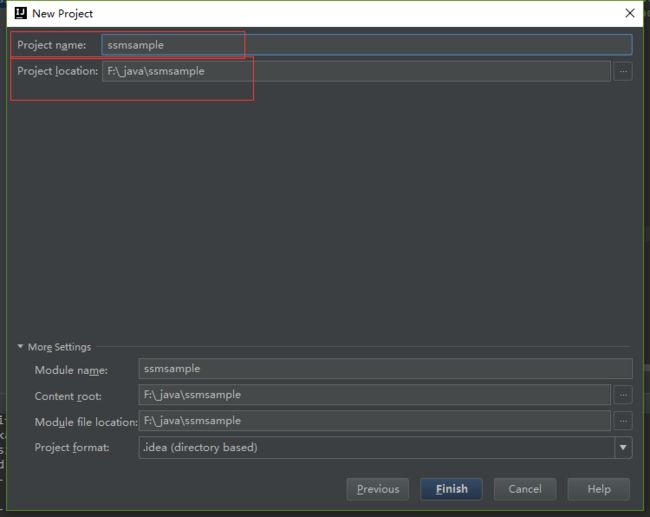Click the Finish button

coord(451,489)
